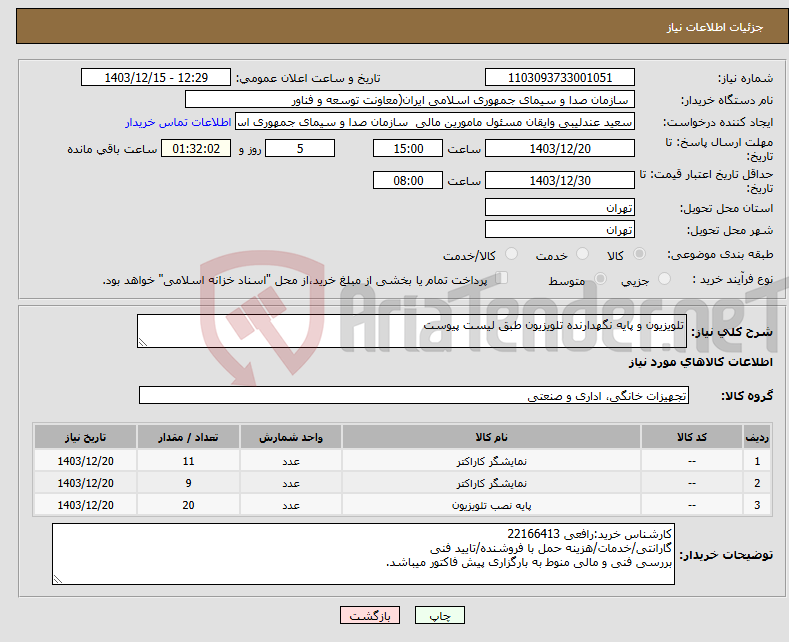Open اطلاعات تماس خریدار link
The height and width of the screenshot is (642, 789).
[x=178, y=122]
